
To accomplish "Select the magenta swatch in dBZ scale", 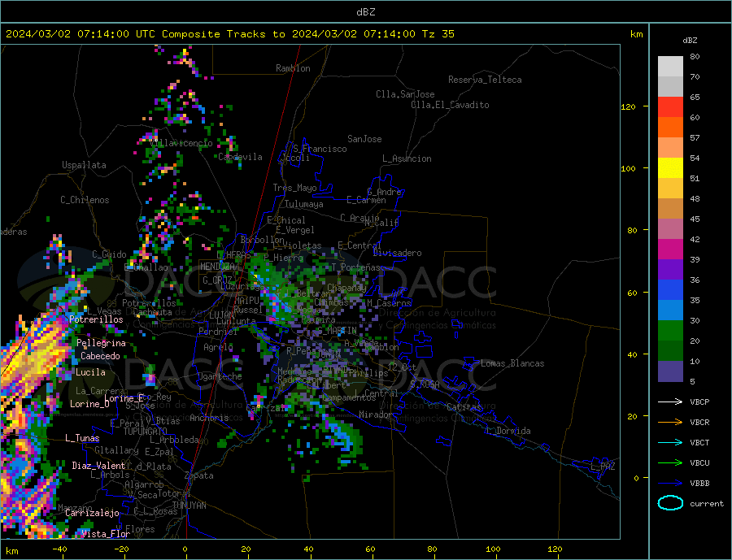I will (670, 250).
